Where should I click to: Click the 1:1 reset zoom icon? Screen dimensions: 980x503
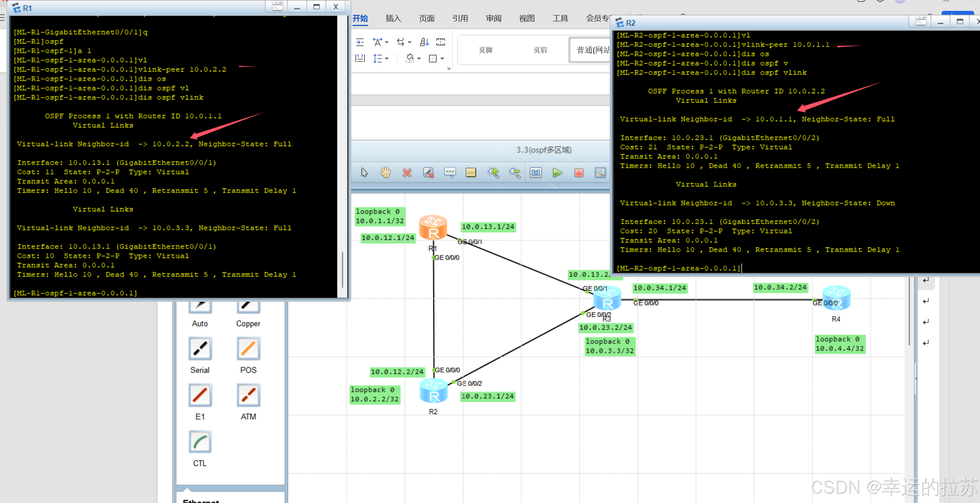coord(536,172)
